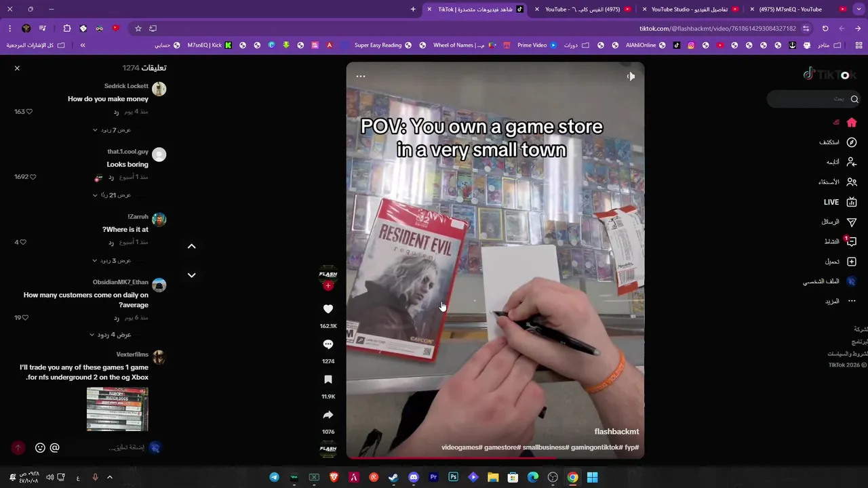Expand 3 replies under Zarruh comment
The image size is (868, 488).
(x=112, y=260)
